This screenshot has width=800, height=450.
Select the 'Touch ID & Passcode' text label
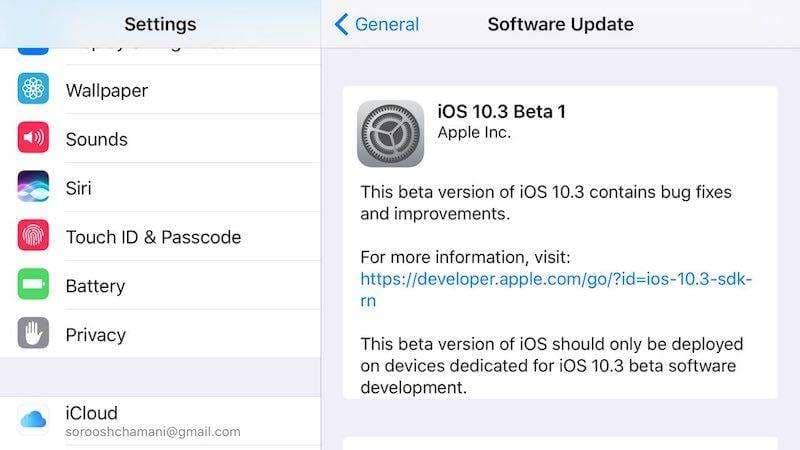coord(153,237)
